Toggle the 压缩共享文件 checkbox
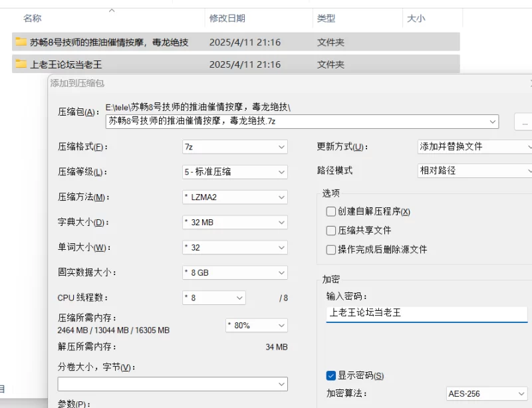The height and width of the screenshot is (408, 532). click(x=331, y=231)
